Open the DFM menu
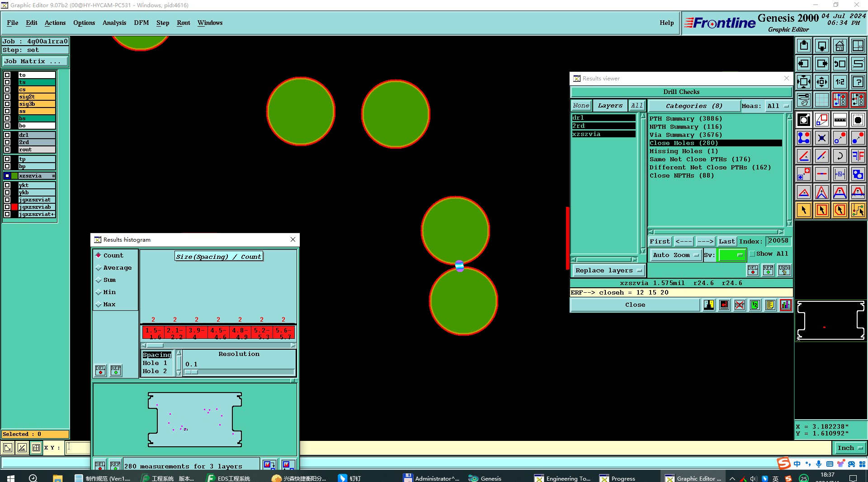 [142, 23]
